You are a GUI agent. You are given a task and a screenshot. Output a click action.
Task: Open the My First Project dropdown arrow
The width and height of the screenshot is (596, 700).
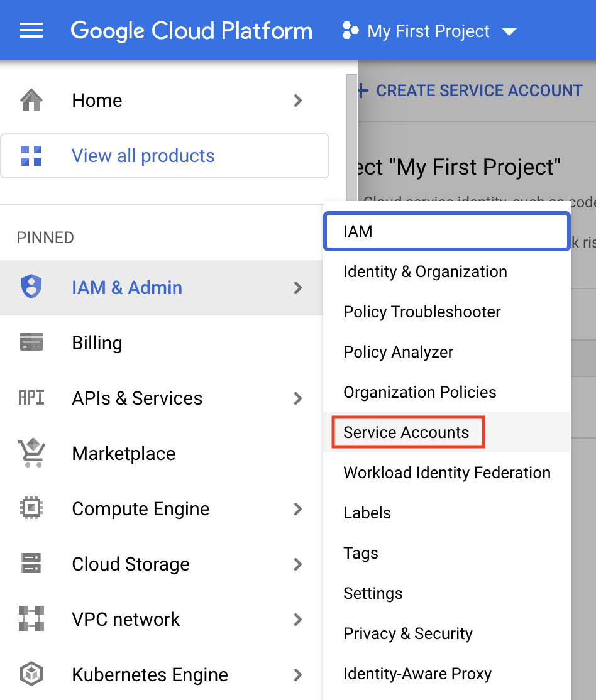tap(509, 31)
